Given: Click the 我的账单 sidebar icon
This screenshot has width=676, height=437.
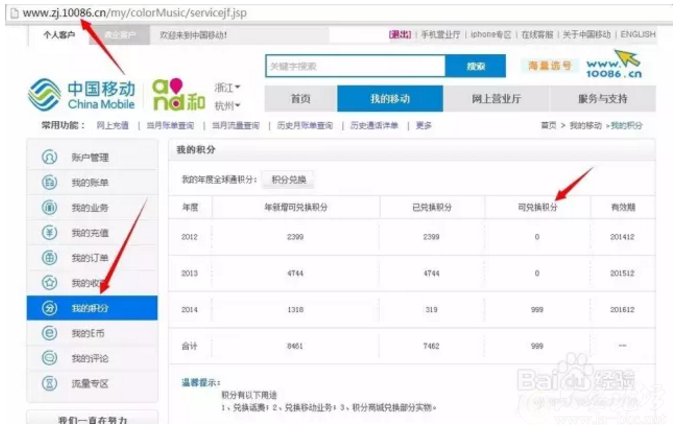Looking at the screenshot, I should pos(49,182).
